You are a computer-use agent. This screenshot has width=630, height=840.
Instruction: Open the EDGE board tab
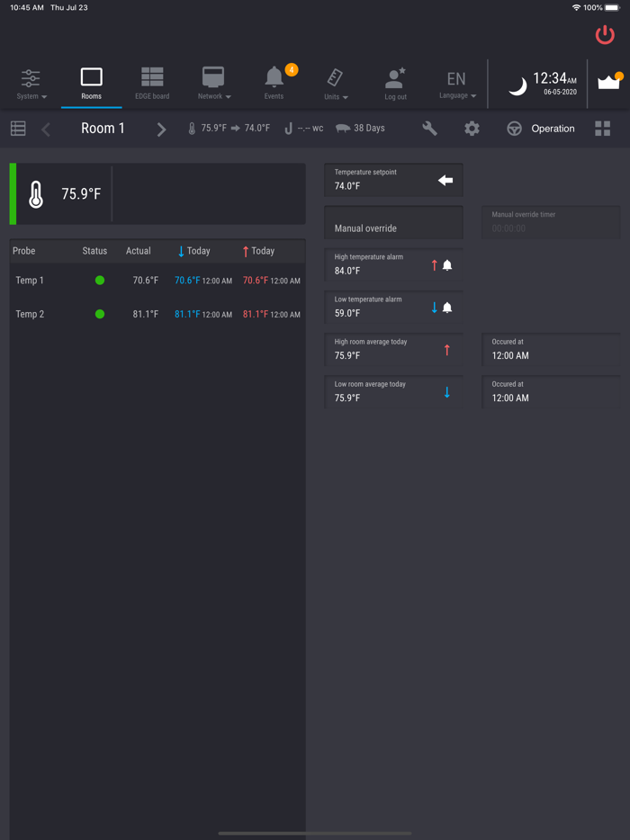(x=152, y=85)
